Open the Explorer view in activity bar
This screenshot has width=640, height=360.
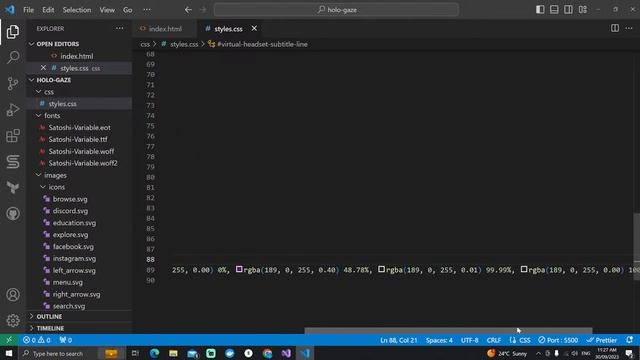pos(13,31)
